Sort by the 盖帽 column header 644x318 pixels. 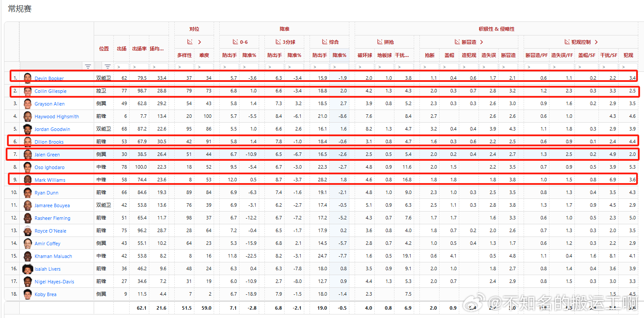click(450, 55)
